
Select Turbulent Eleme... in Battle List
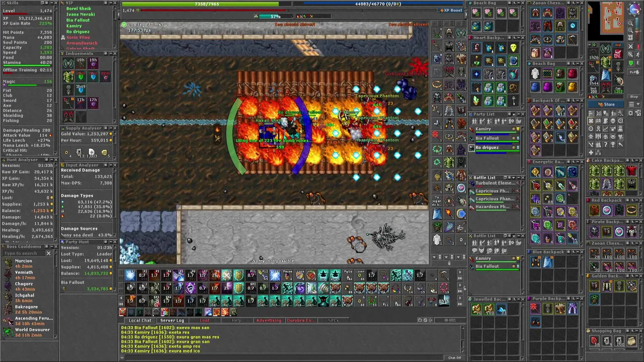point(496,183)
